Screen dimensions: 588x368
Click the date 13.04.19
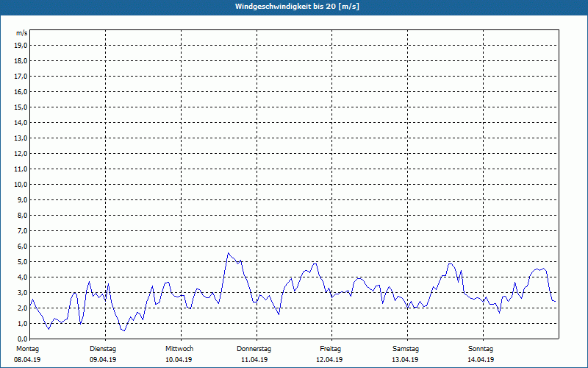click(405, 360)
